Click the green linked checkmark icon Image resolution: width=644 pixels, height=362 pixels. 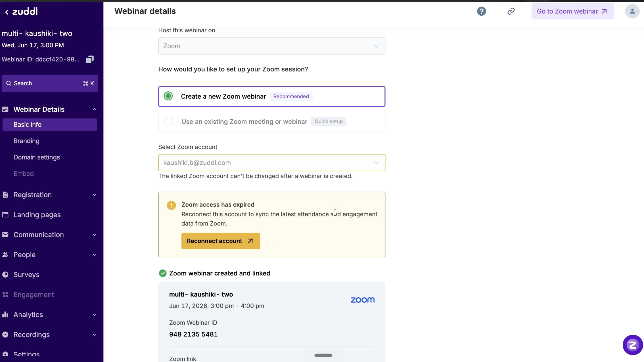click(x=163, y=273)
